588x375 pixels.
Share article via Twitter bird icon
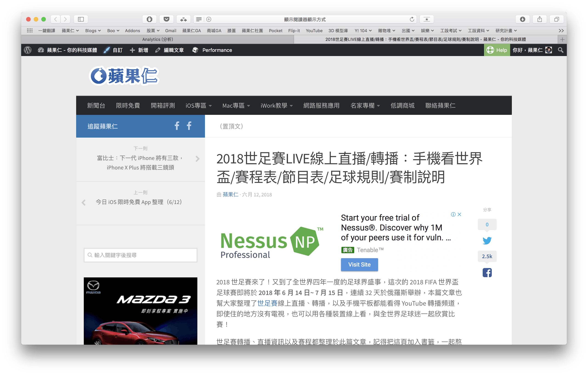click(x=487, y=240)
